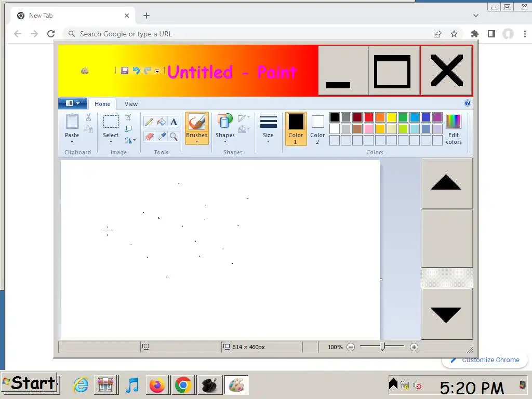Image resolution: width=532 pixels, height=399 pixels.
Task: Reload the Chrome page
Action: [51, 34]
